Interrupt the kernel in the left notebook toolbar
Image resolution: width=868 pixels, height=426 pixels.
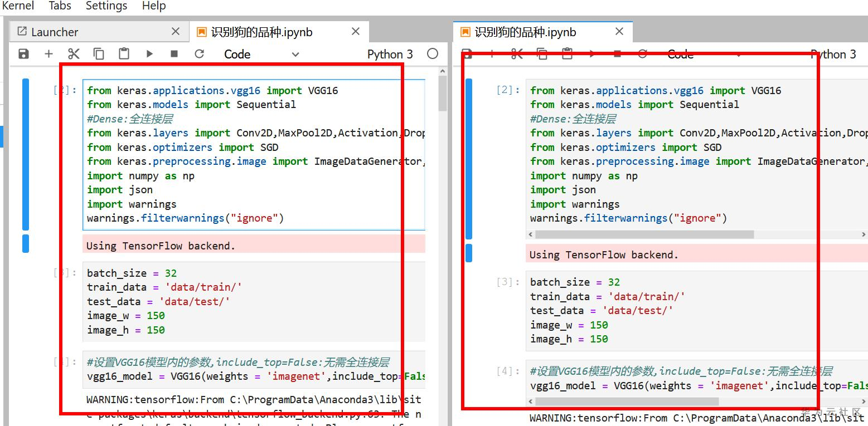pos(174,54)
